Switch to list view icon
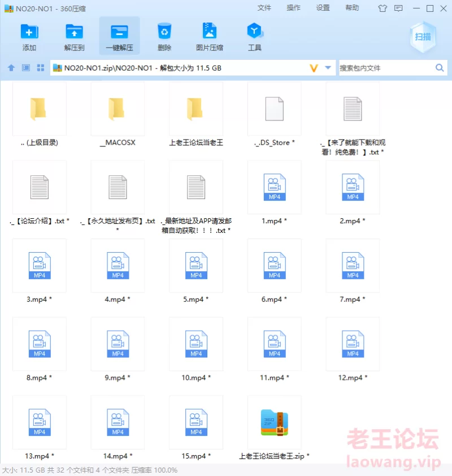This screenshot has width=452, height=476. coord(26,68)
